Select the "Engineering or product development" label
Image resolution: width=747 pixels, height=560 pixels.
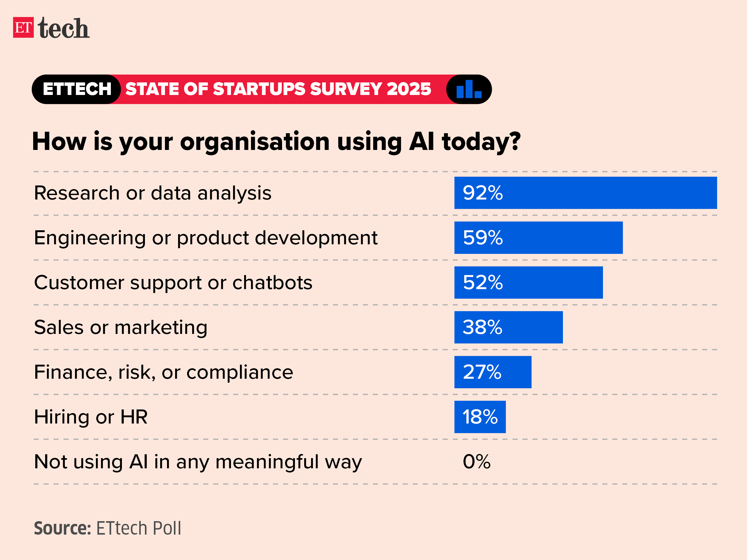click(206, 238)
